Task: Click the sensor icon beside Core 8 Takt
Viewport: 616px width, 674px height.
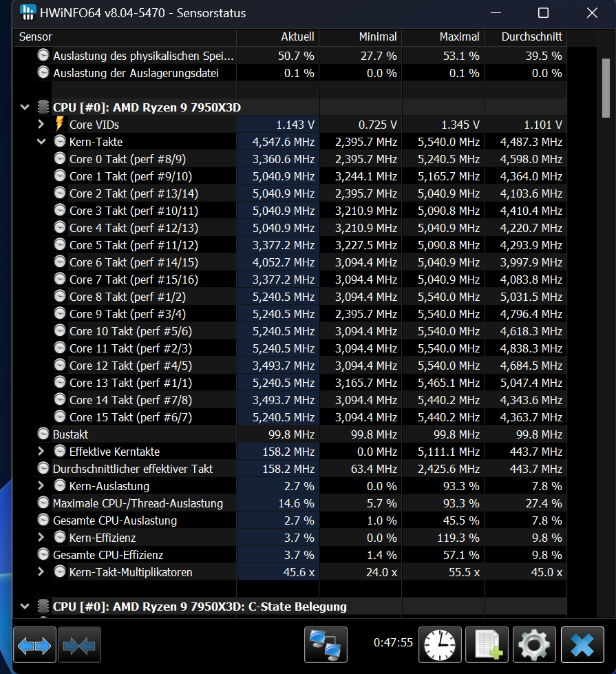Action: point(60,296)
